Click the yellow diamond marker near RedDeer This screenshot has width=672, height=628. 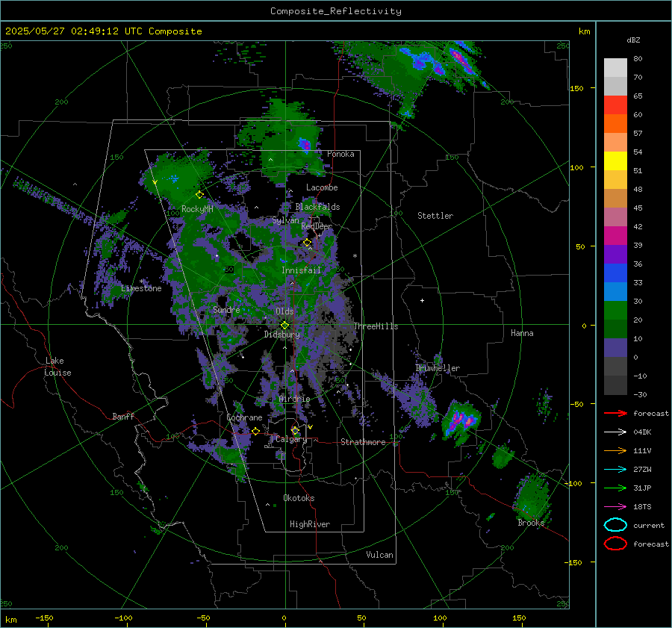pos(307,243)
